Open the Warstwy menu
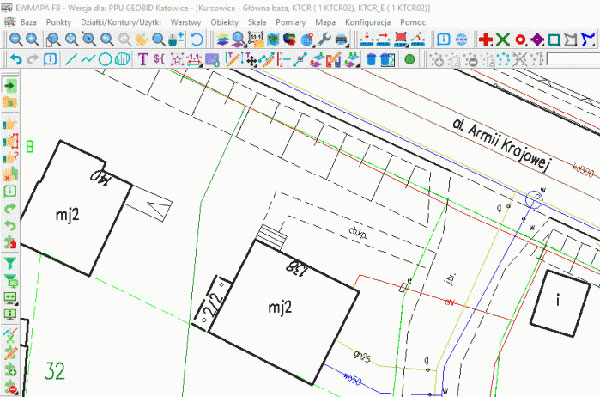This screenshot has height=397, width=600. [186, 23]
